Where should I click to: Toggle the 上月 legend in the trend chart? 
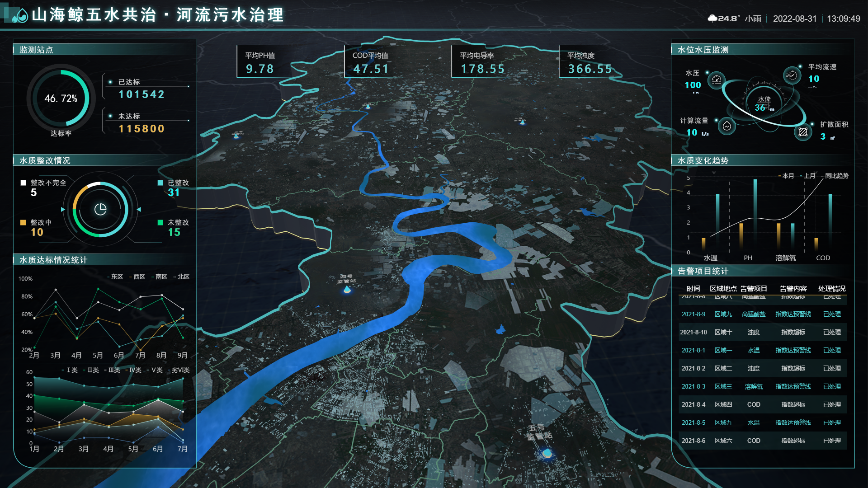(x=807, y=176)
